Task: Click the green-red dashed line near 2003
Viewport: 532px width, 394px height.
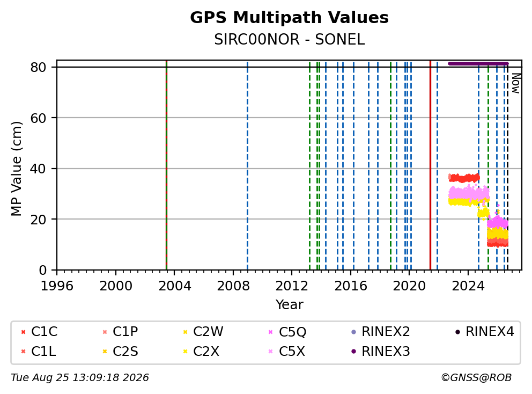Action: coord(166,165)
